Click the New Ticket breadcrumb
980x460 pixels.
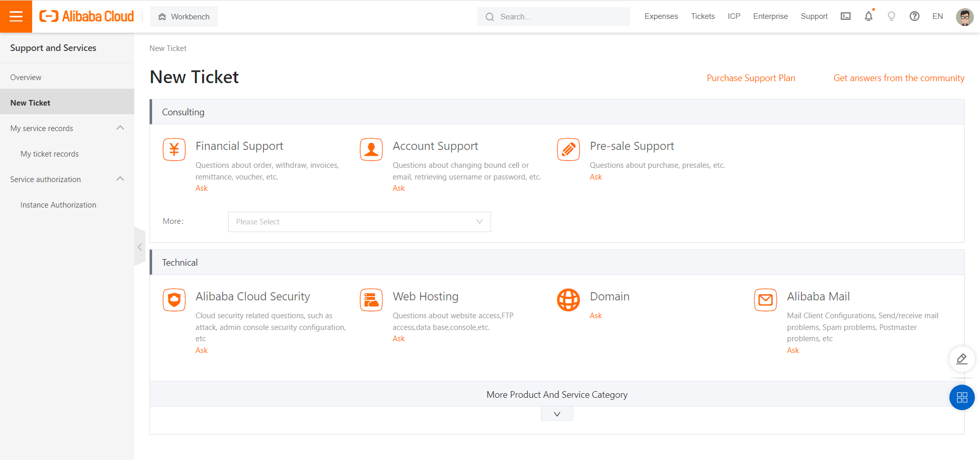click(x=168, y=48)
